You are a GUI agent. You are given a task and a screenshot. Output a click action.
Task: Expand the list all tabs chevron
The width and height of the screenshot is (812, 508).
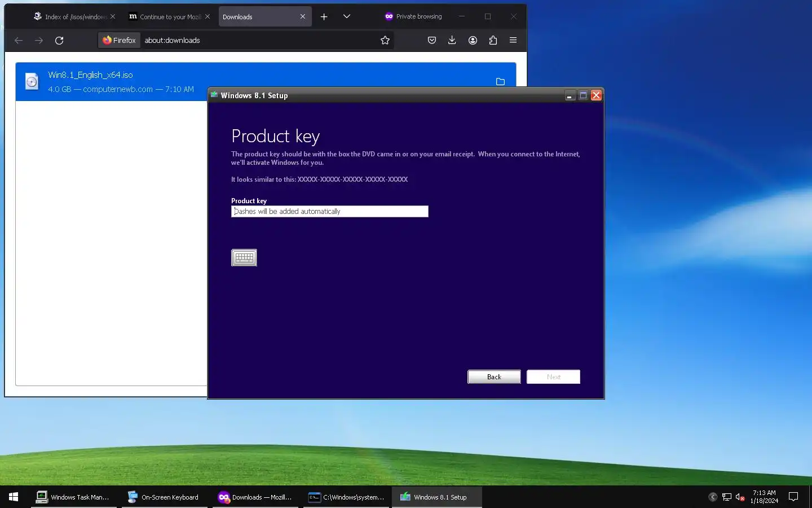(347, 16)
